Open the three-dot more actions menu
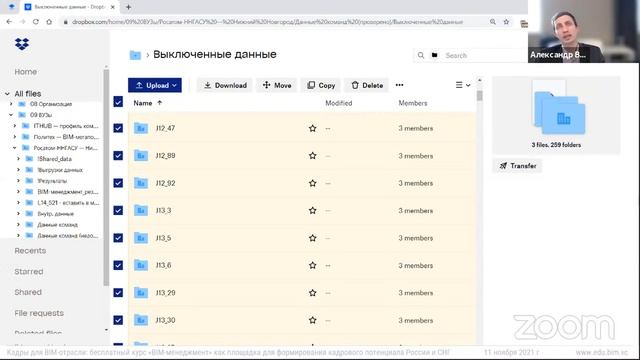Viewport: 640px width, 360px height. [399, 85]
